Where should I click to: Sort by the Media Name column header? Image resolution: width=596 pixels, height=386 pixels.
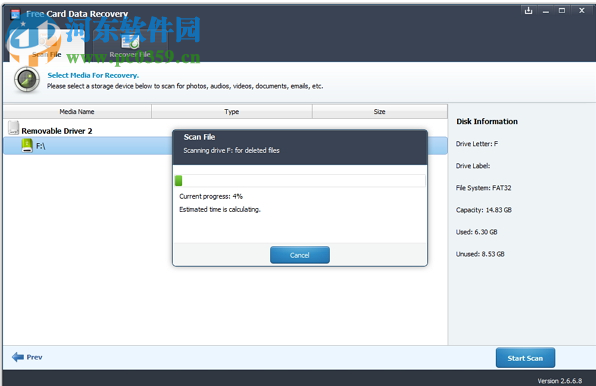tap(77, 112)
